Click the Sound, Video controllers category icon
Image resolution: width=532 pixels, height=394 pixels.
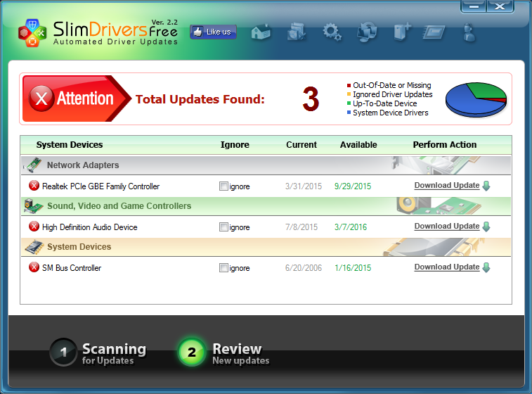coord(33,206)
